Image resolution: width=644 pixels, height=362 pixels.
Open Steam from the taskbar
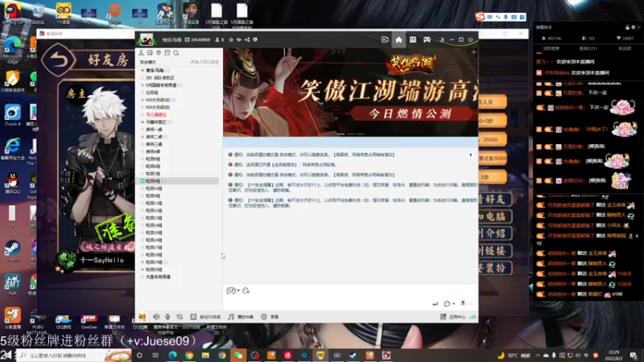tap(353, 356)
